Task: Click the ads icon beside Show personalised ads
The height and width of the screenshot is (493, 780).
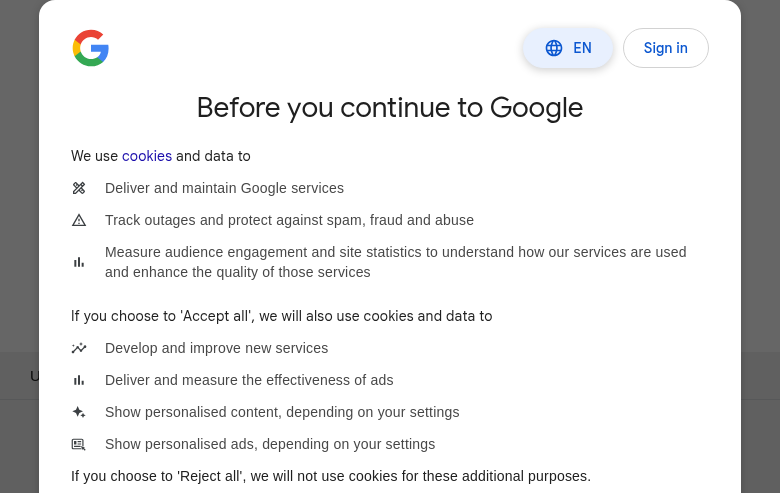Action: tap(79, 444)
